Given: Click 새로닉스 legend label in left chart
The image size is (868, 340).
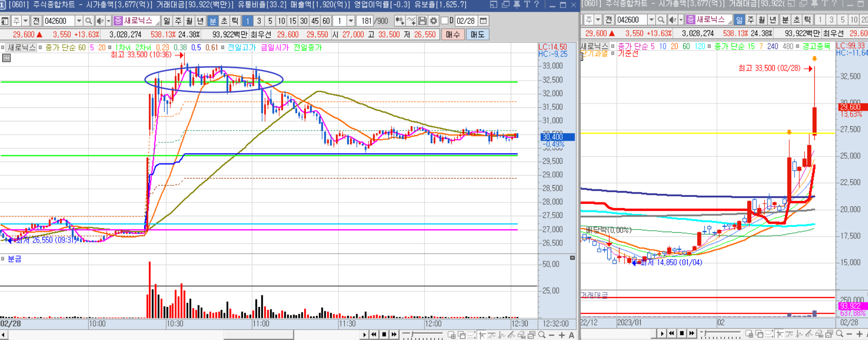Looking at the screenshot, I should pyautogui.click(x=22, y=48).
